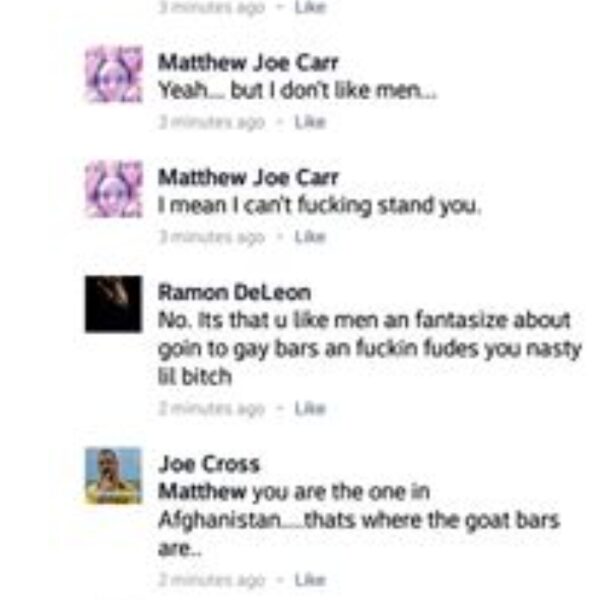
Task: Click avatar beside the "Yeah... but" comment
Action: tap(113, 74)
